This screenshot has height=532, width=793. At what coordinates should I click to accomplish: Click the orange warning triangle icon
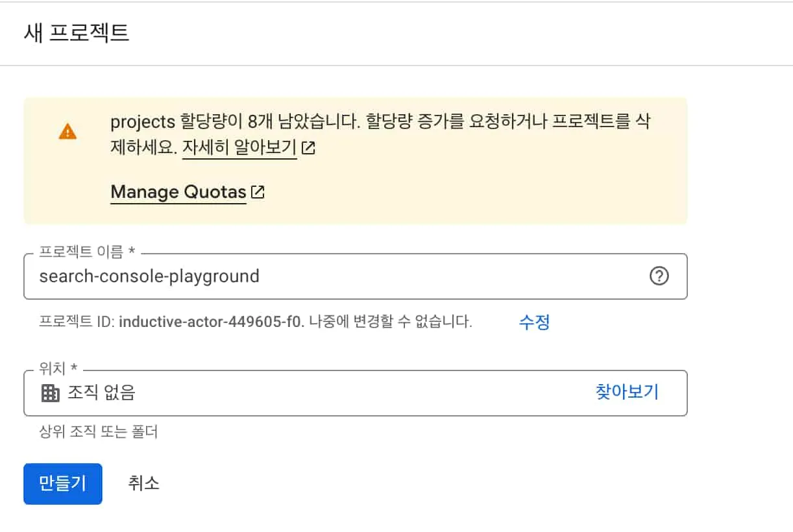coord(67,130)
